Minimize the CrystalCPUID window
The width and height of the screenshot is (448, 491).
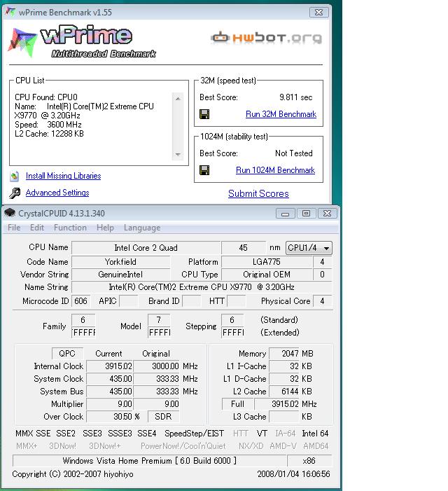[286, 214]
